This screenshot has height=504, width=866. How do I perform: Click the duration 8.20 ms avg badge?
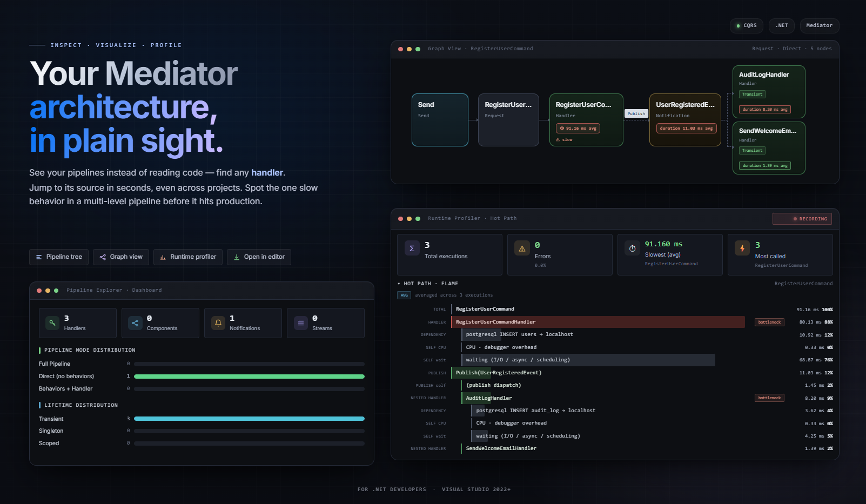click(765, 110)
